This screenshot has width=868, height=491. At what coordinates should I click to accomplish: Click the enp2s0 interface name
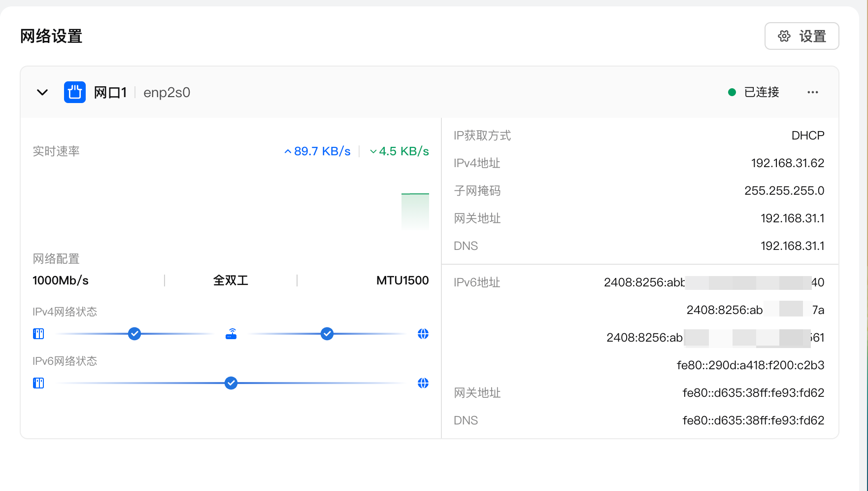[x=167, y=93]
